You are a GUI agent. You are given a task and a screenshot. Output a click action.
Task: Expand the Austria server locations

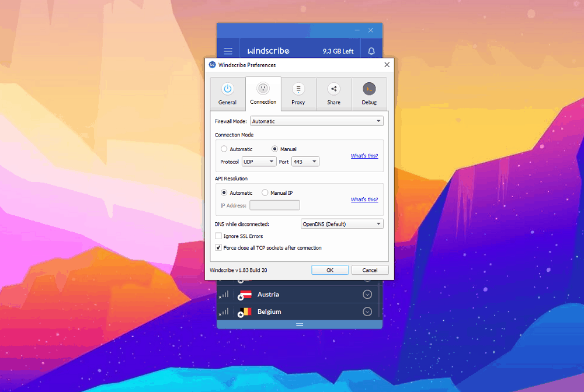coord(367,295)
